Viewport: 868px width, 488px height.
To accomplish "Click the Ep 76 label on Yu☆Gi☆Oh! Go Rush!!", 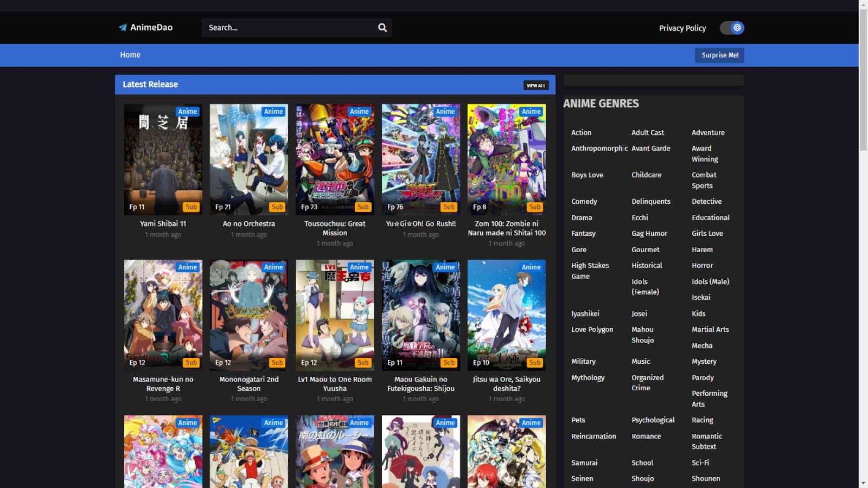I will pyautogui.click(x=395, y=207).
